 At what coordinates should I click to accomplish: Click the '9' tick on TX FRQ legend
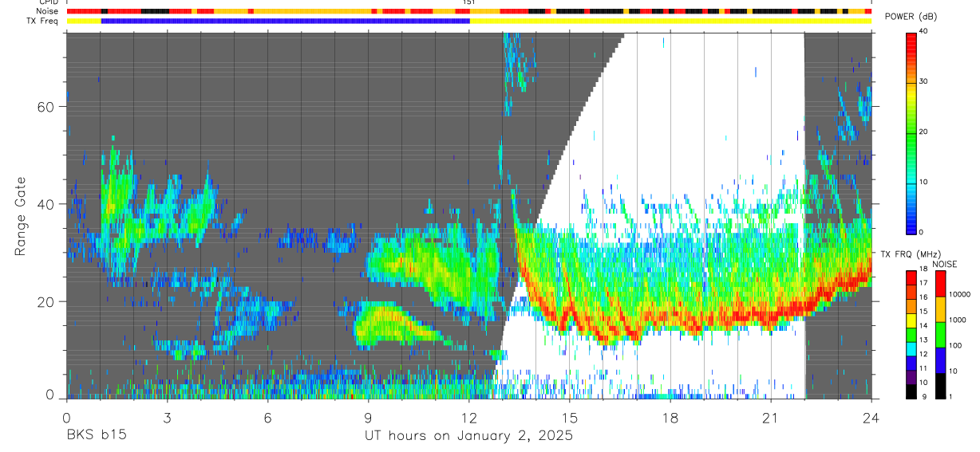(925, 397)
